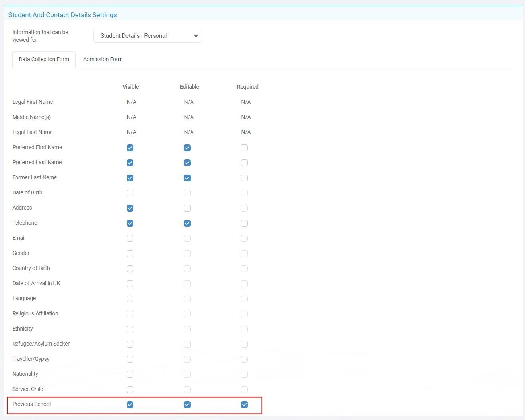Select the Data Collection Form tab

(x=44, y=59)
